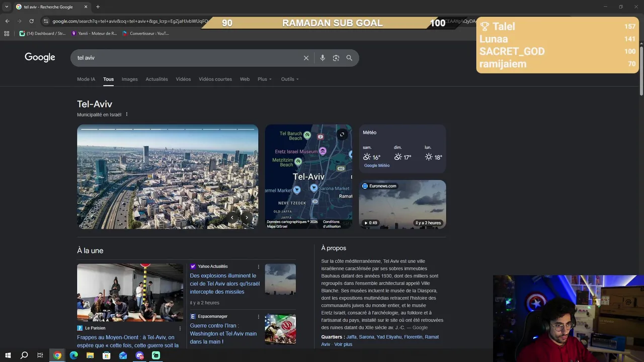Open the Windows Start menu
The width and height of the screenshot is (644, 362).
[x=8, y=355]
